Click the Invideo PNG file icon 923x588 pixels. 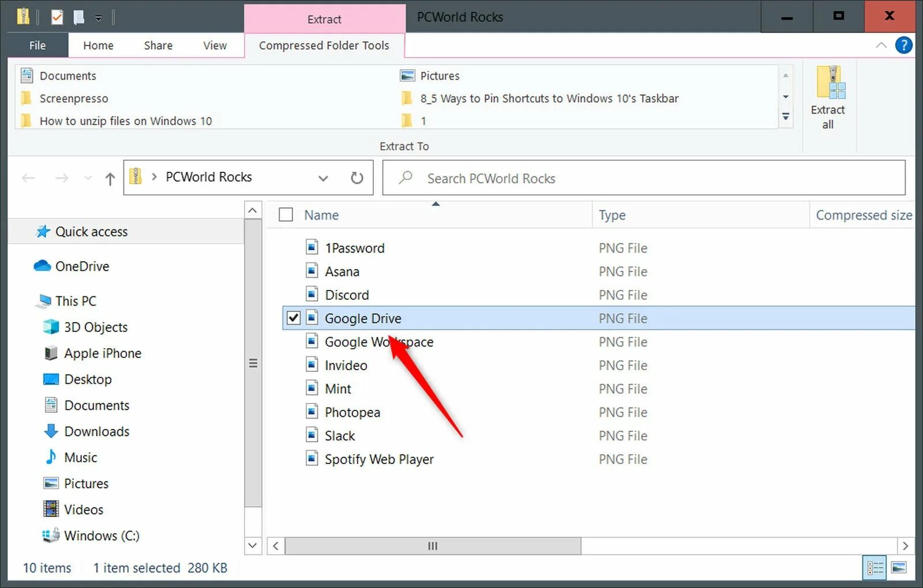click(x=312, y=365)
